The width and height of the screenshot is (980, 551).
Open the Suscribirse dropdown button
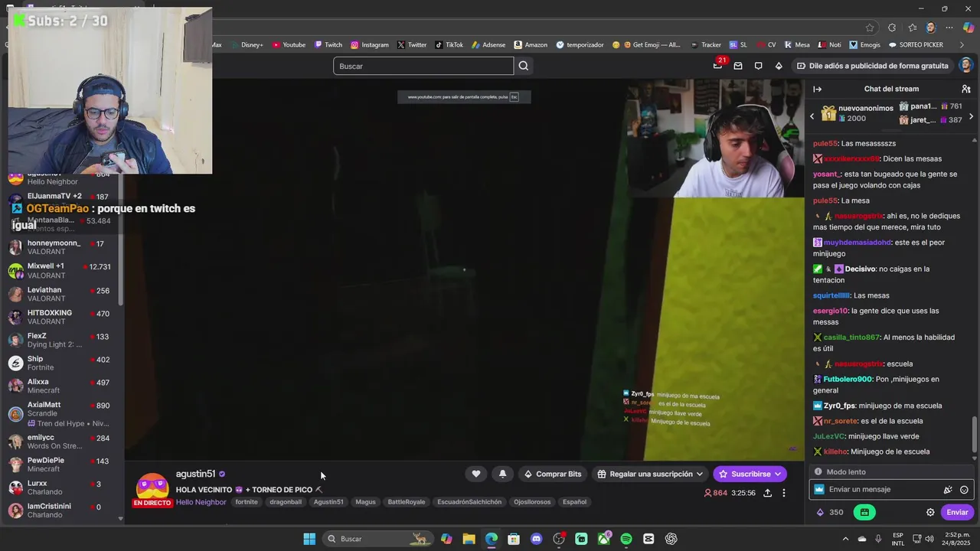coord(750,474)
